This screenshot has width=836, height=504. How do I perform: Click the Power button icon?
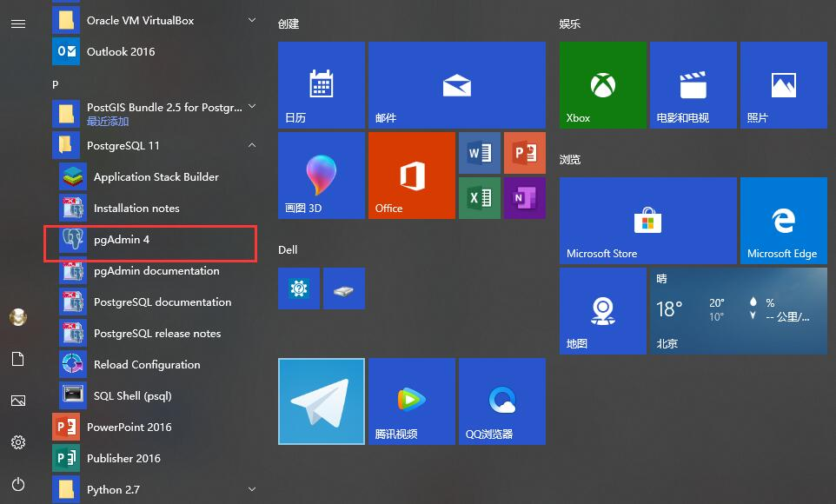[x=18, y=484]
